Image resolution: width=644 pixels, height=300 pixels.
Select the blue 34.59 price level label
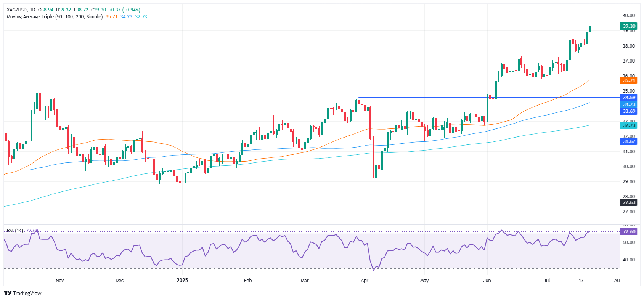pyautogui.click(x=629, y=98)
